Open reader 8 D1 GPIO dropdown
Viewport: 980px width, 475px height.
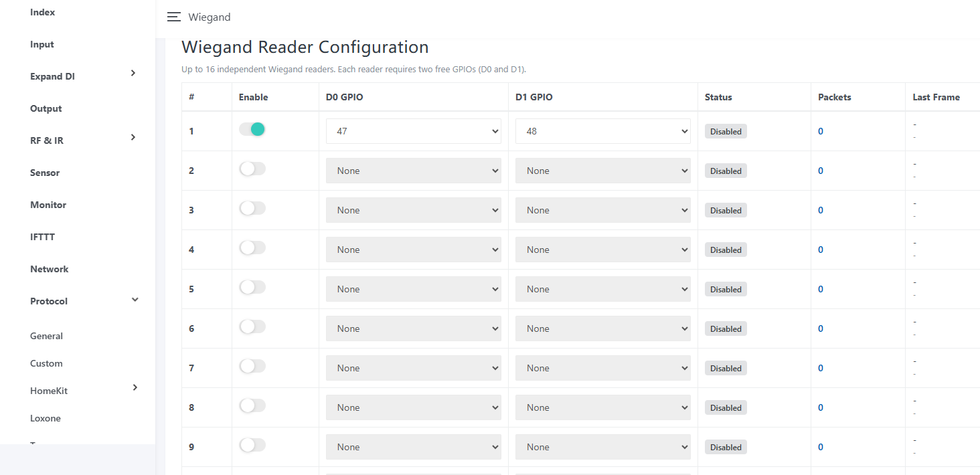603,407
